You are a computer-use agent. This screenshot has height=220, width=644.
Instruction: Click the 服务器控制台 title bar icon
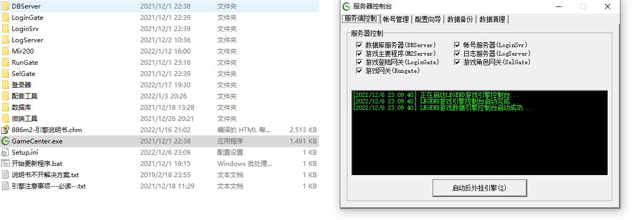coord(346,6)
